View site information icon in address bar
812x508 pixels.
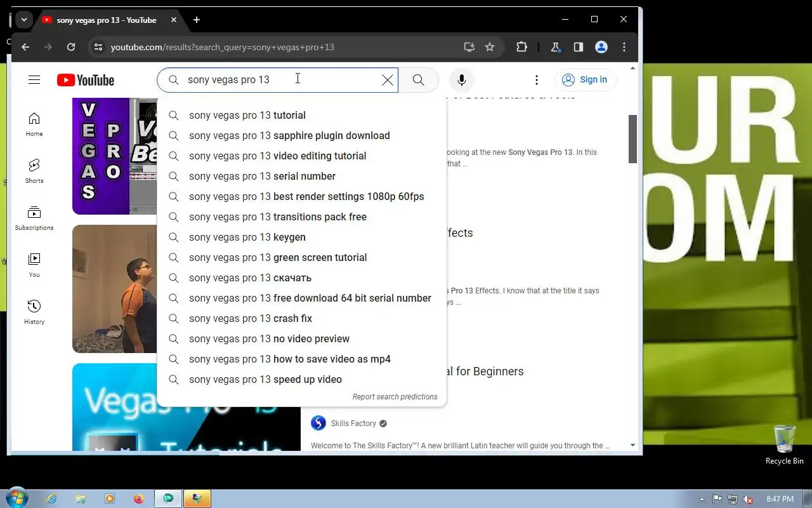tap(97, 47)
